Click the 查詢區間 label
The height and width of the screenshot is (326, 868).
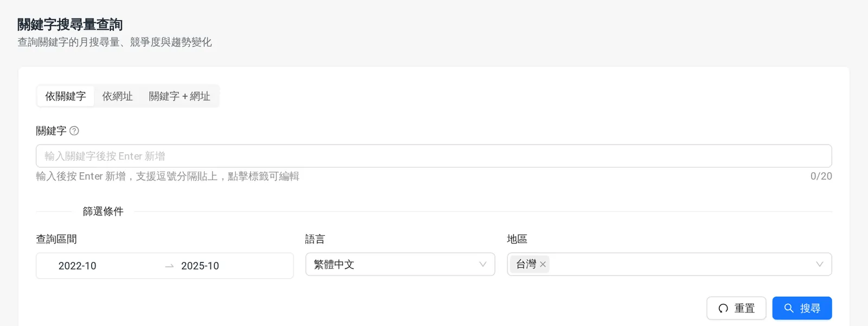pos(56,239)
